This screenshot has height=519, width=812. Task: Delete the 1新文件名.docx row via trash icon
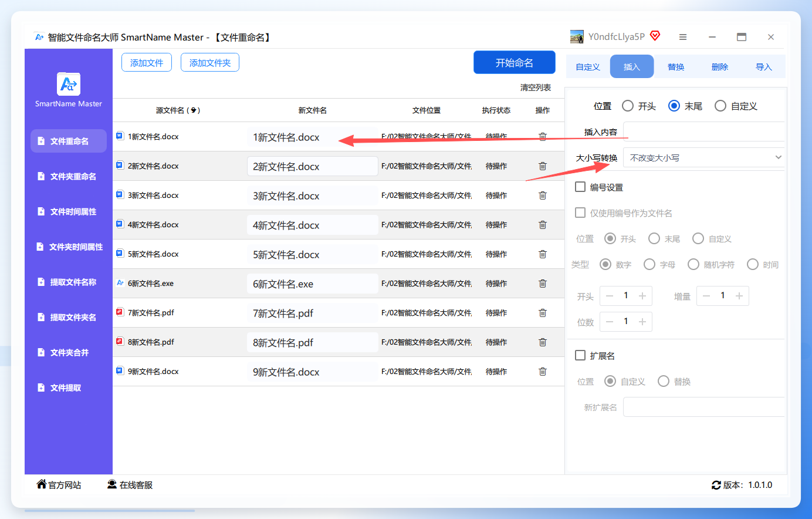coord(543,137)
